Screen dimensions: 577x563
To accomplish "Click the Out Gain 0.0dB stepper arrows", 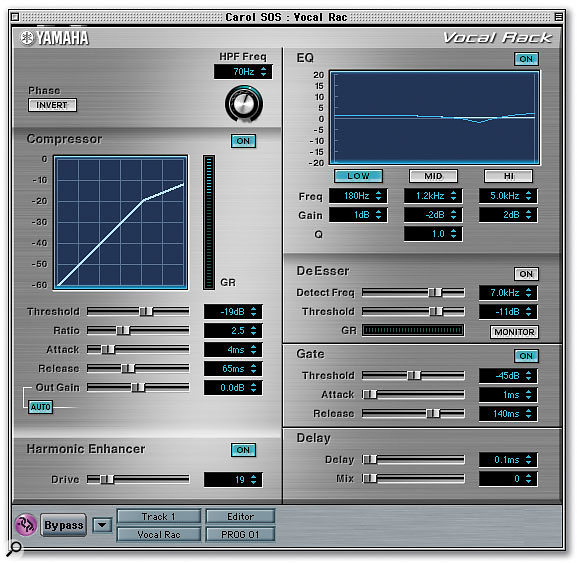I will [254, 387].
